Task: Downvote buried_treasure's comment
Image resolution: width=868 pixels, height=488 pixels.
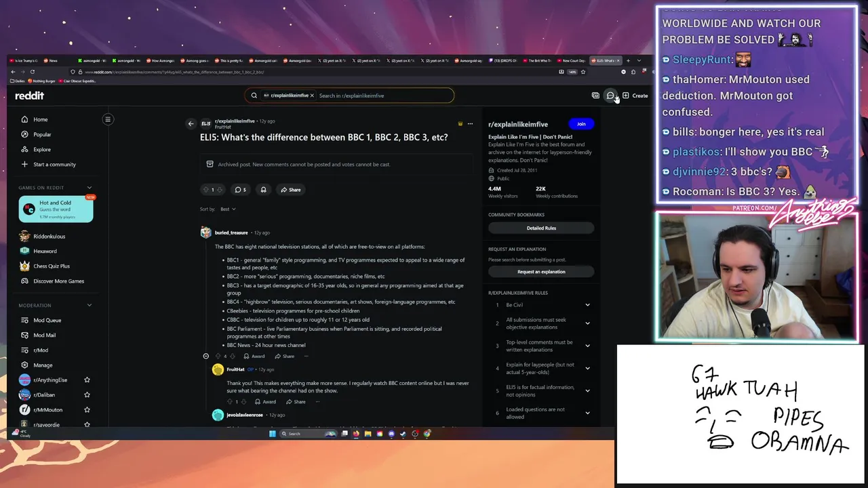Action: pos(233,356)
